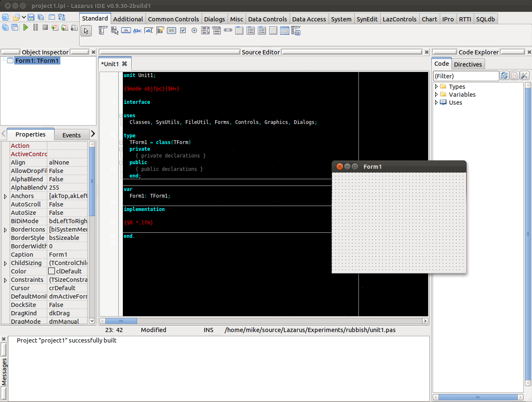Screen dimensions: 532x402
Task: Stop the program with the square button
Action: 45,27
